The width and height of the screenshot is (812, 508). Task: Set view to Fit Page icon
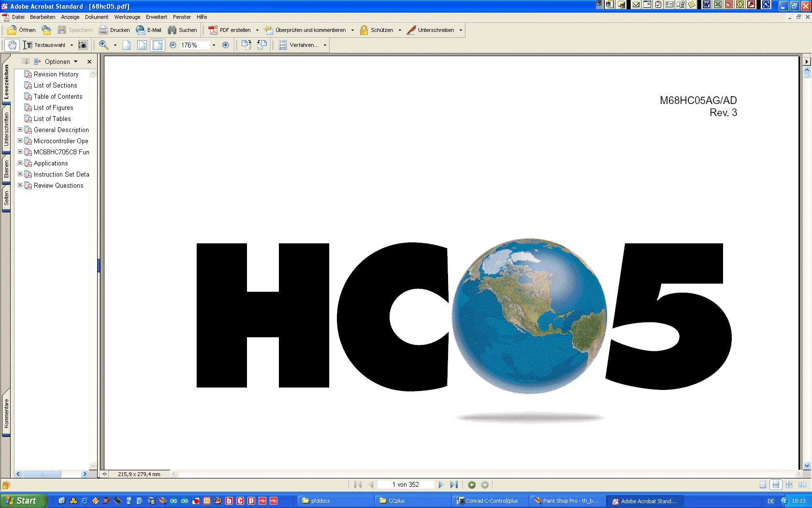pyautogui.click(x=142, y=45)
